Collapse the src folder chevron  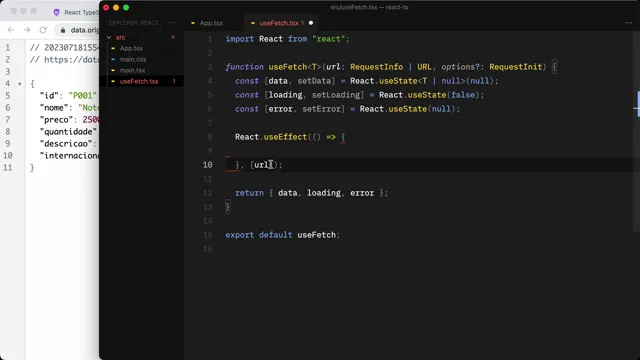[109, 37]
